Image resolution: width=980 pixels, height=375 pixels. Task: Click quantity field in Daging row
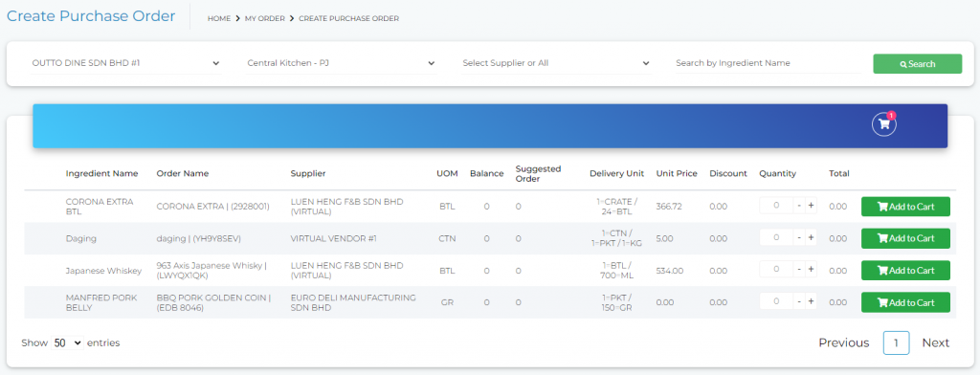click(x=777, y=237)
